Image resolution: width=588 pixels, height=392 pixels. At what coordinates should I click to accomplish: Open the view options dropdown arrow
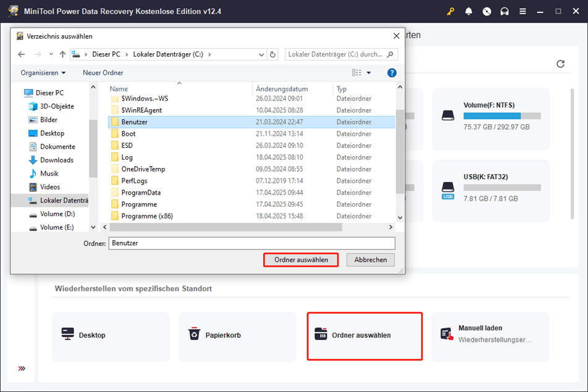click(x=369, y=73)
